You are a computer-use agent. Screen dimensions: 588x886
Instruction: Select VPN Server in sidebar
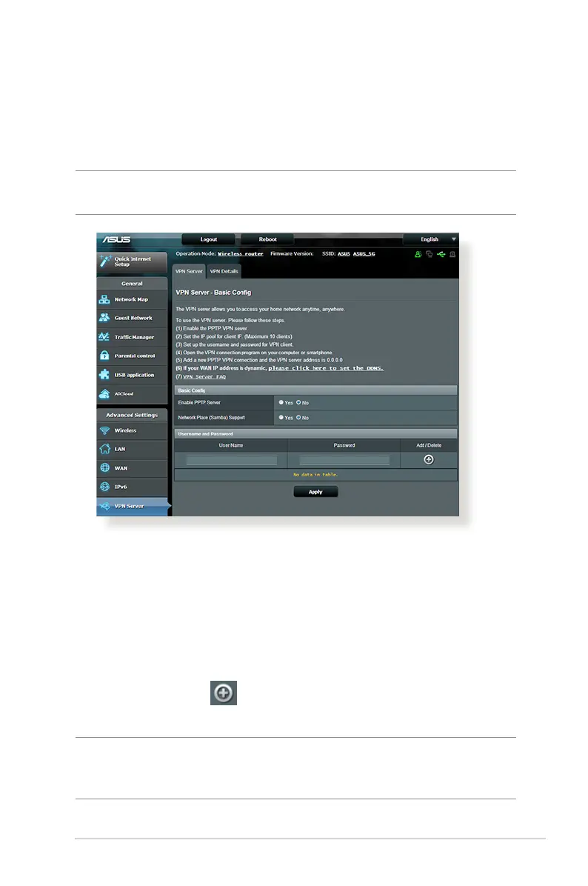pos(132,506)
